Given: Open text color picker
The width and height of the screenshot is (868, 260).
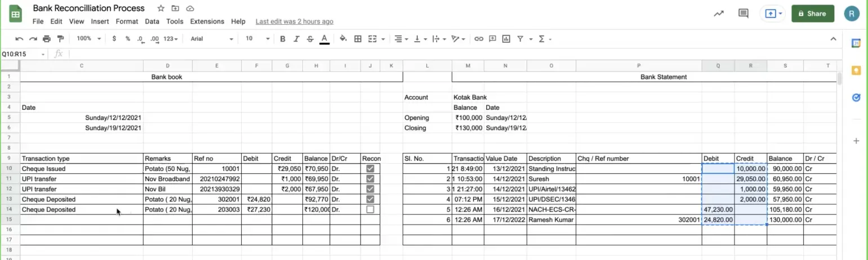Looking at the screenshot, I should pyautogui.click(x=324, y=39).
